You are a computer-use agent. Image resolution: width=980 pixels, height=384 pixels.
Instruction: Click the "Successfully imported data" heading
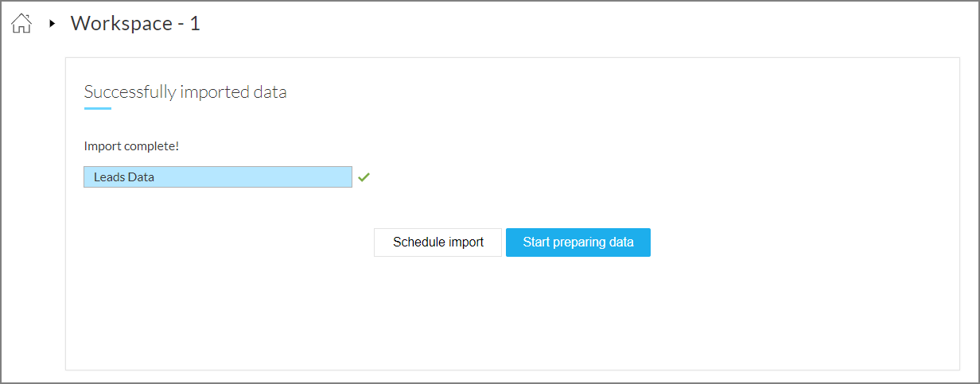(x=185, y=92)
